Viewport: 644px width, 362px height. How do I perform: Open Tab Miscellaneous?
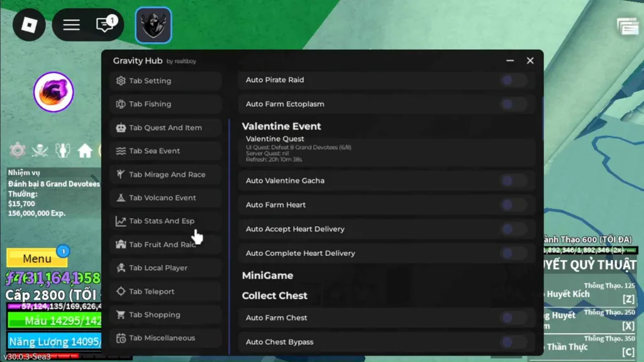click(166, 338)
